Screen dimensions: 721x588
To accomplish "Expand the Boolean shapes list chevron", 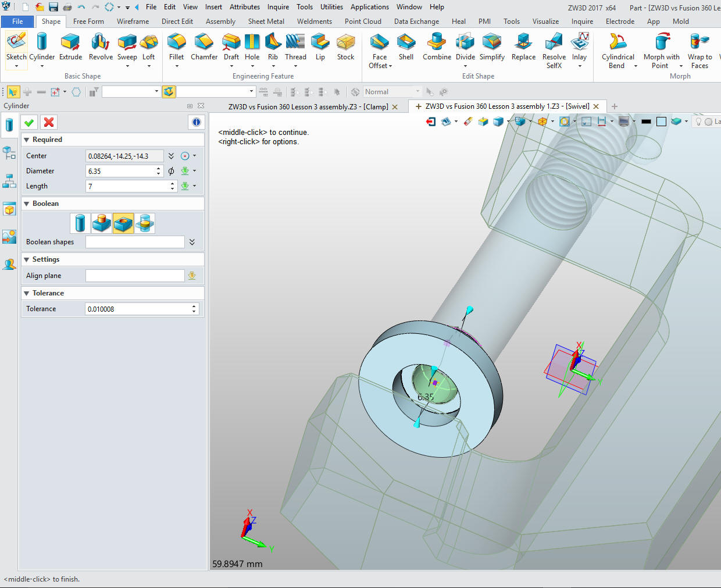I will 192,242.
